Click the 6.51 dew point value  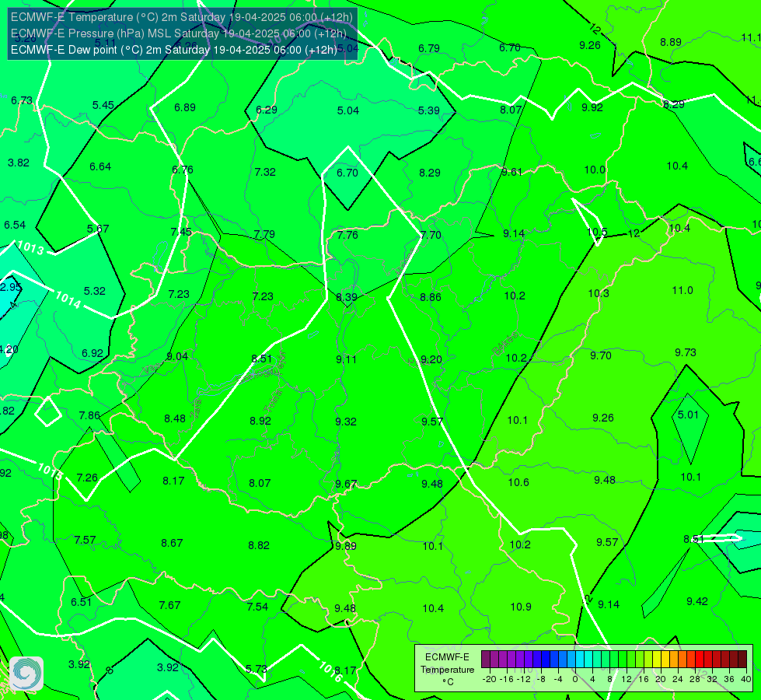coord(81,602)
